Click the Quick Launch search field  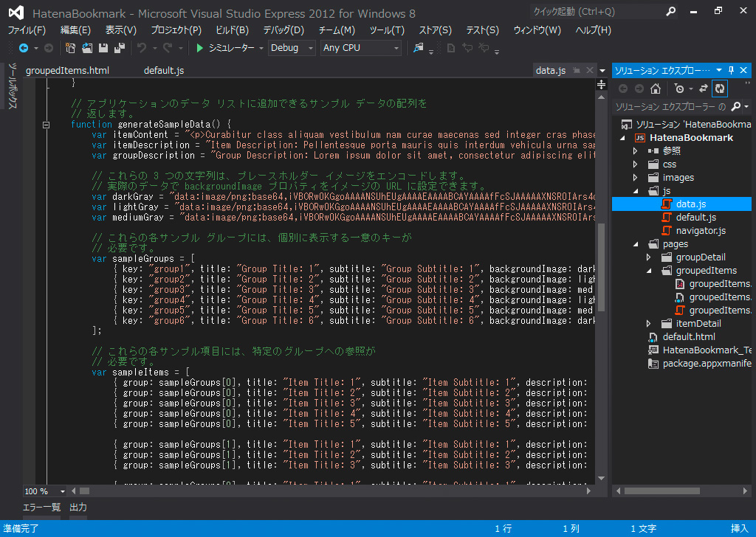click(x=598, y=12)
